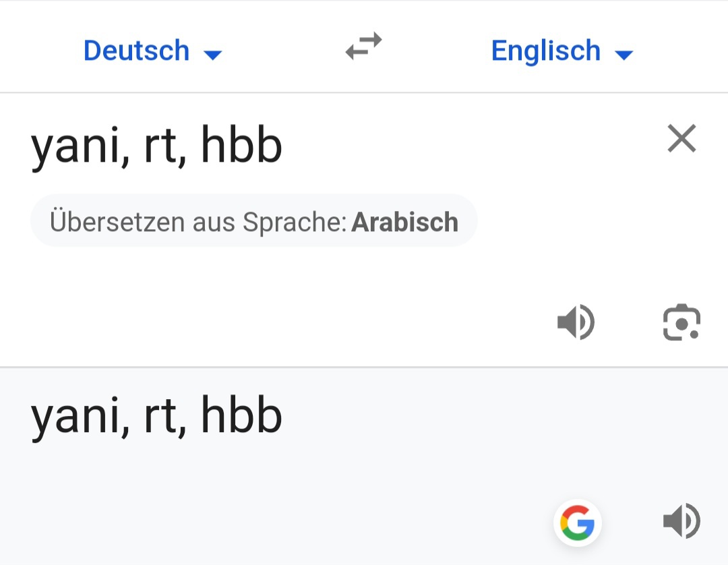
Task: Listen to the translated English text
Action: pyautogui.click(x=681, y=522)
